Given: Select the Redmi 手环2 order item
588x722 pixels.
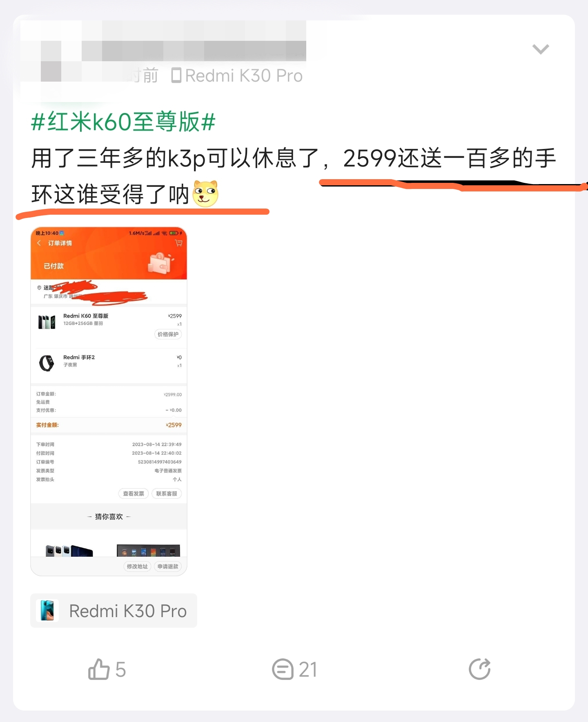Looking at the screenshot, I should (x=109, y=362).
